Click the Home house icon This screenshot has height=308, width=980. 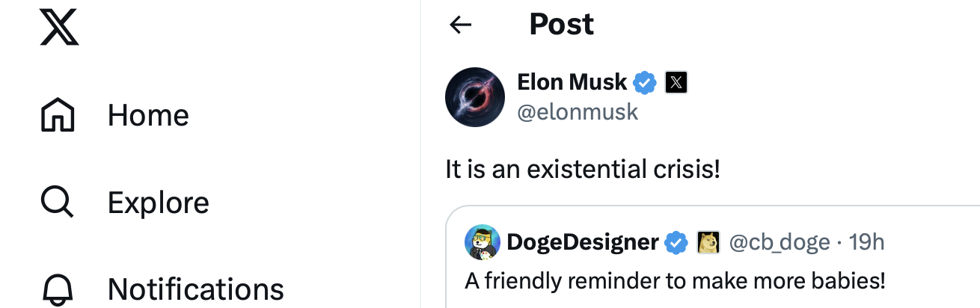[x=58, y=115]
